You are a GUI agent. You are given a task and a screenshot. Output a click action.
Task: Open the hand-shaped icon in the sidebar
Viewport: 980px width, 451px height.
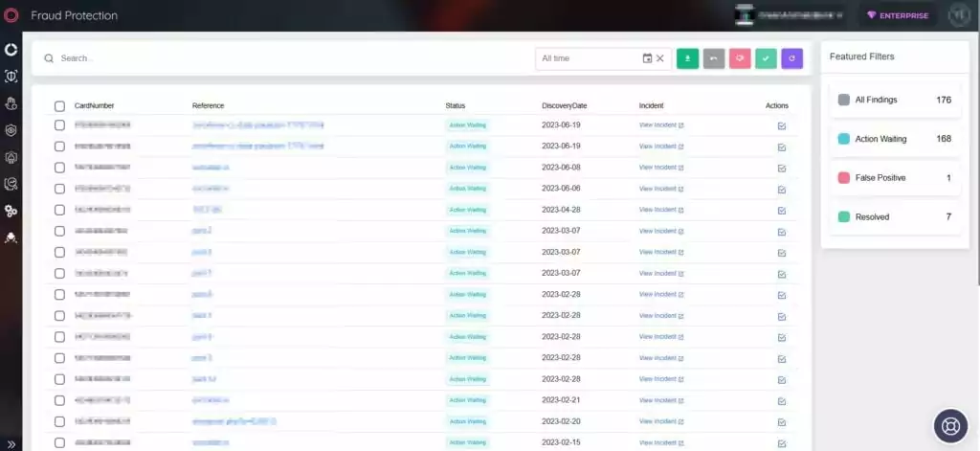coord(11,103)
